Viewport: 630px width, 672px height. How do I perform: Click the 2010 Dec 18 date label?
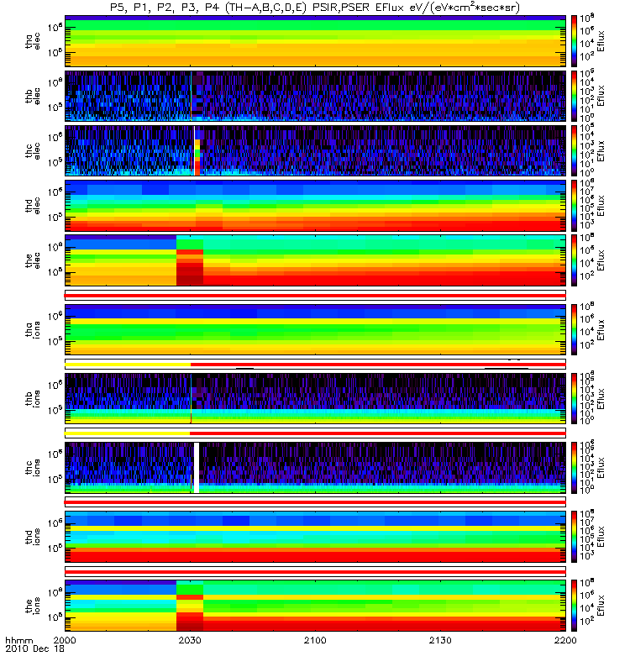[34, 648]
